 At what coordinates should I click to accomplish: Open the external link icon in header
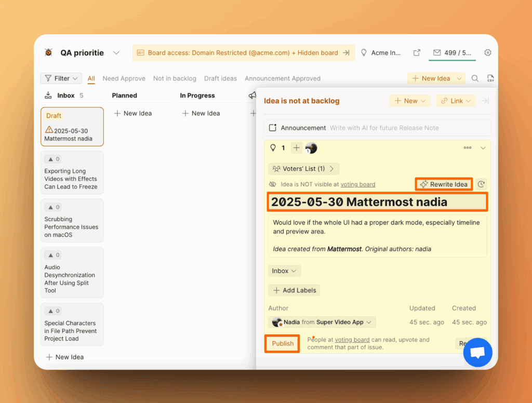click(x=417, y=52)
